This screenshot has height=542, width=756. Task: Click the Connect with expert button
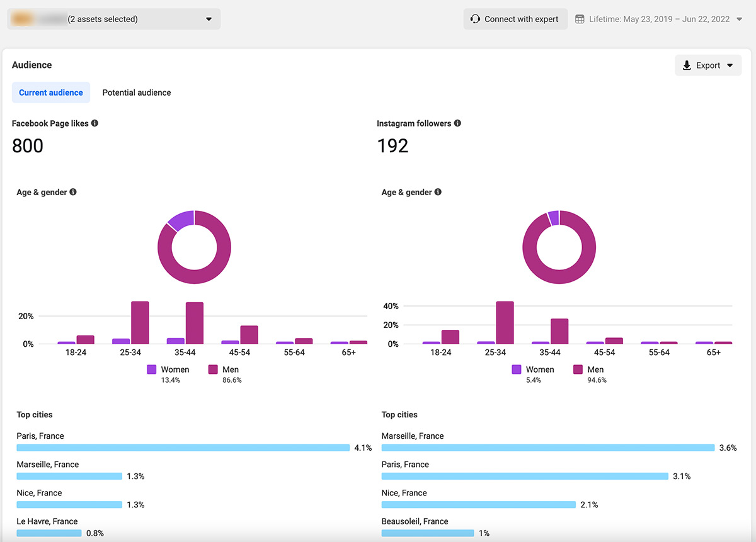[x=515, y=19]
